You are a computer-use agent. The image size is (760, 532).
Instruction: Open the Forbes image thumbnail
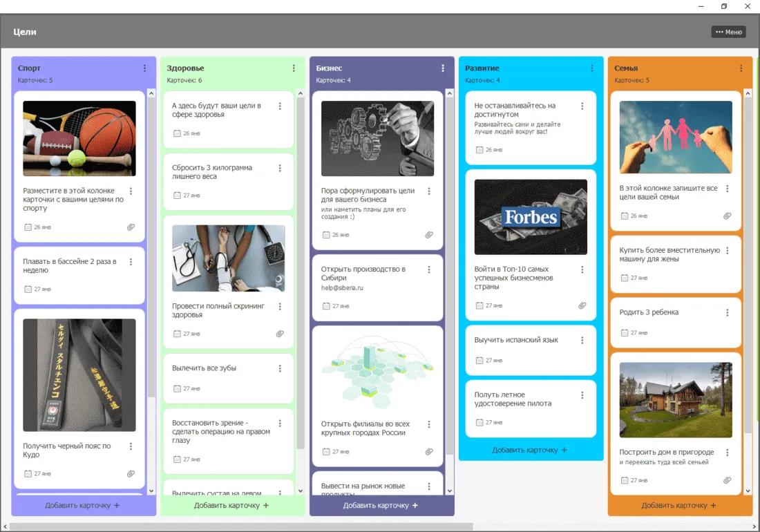point(531,217)
